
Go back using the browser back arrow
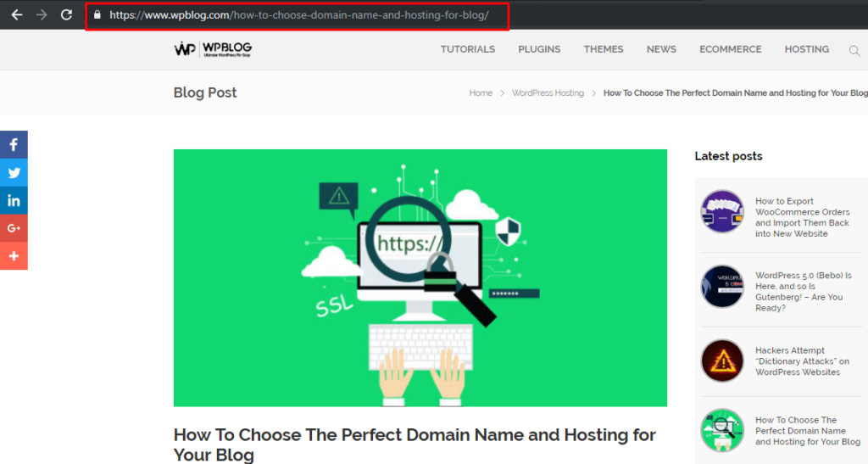(17, 15)
